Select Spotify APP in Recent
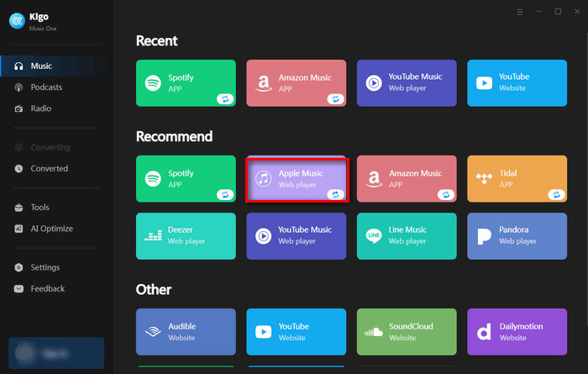The width and height of the screenshot is (588, 374). coord(186,83)
